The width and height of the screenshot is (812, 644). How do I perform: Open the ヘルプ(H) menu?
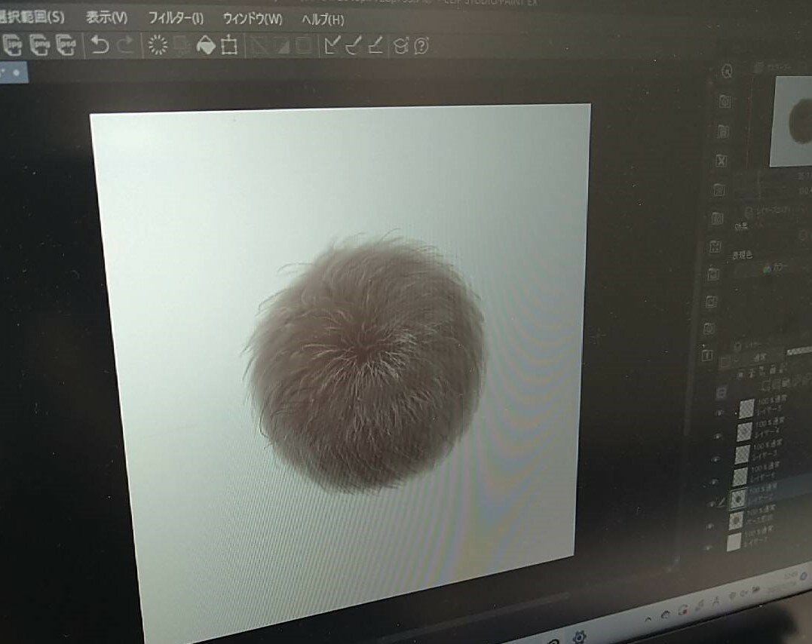pyautogui.click(x=322, y=20)
